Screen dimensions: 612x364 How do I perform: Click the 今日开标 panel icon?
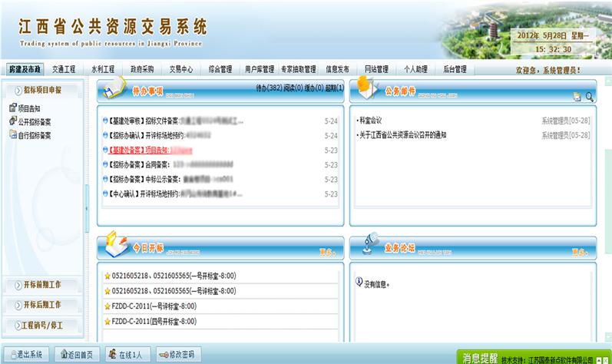point(116,244)
